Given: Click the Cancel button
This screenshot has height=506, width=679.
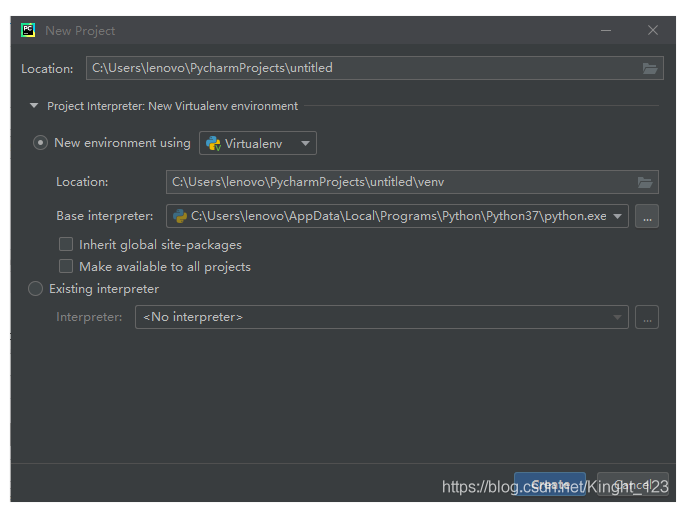Looking at the screenshot, I should [x=633, y=484].
